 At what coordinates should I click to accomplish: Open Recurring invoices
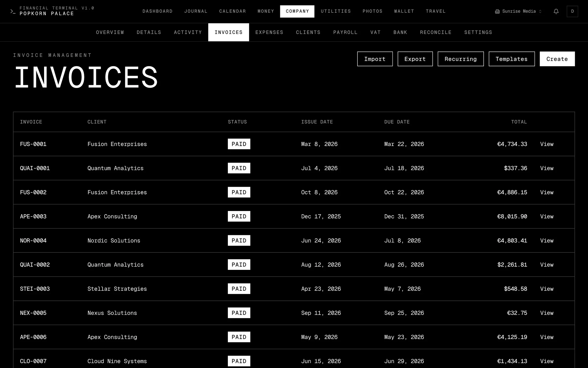(x=461, y=59)
